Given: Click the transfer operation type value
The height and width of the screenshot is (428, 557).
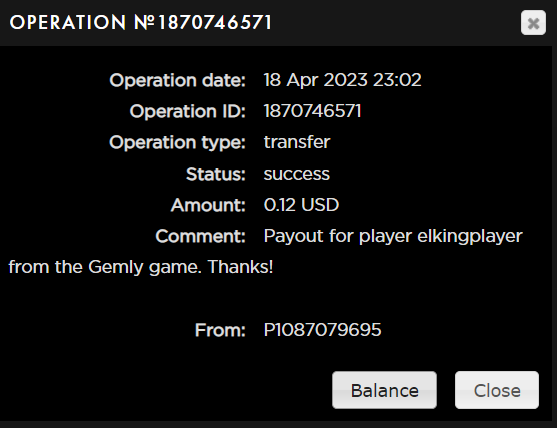Looking at the screenshot, I should [297, 142].
